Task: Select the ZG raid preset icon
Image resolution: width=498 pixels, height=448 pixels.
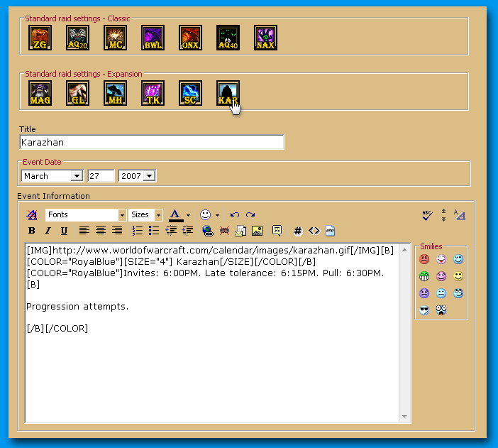Action: 40,38
